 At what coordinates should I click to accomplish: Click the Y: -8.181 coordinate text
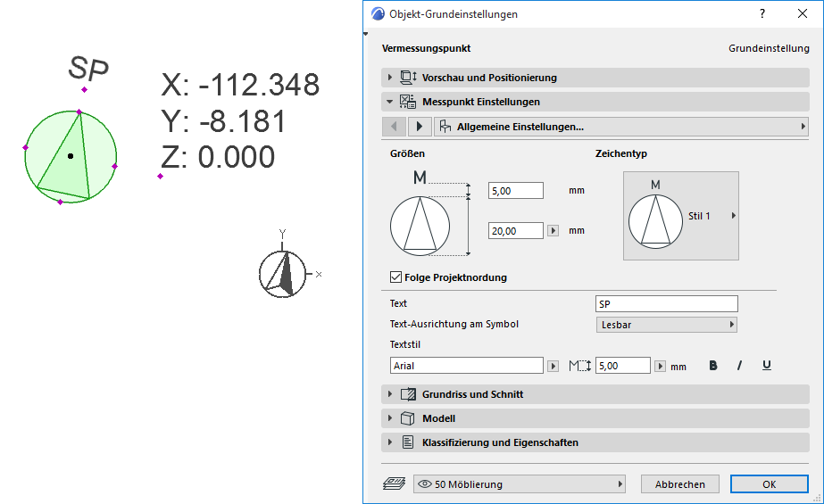click(x=223, y=120)
